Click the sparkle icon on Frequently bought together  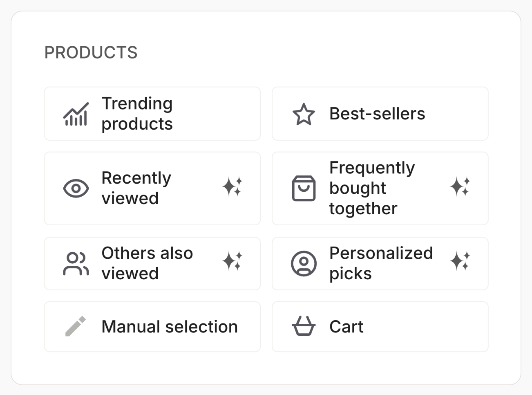tap(460, 188)
